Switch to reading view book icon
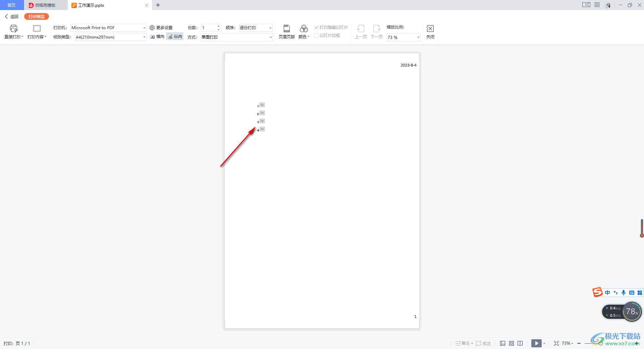 tap(520, 343)
